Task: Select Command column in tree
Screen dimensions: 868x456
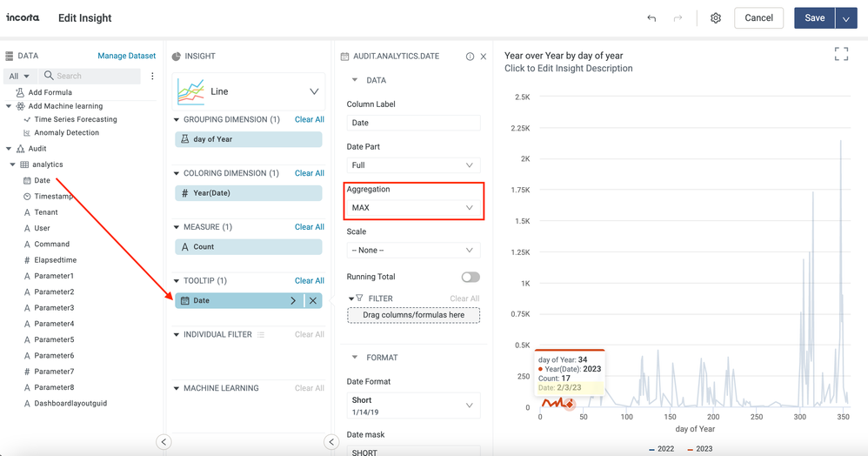Action: [x=52, y=245]
